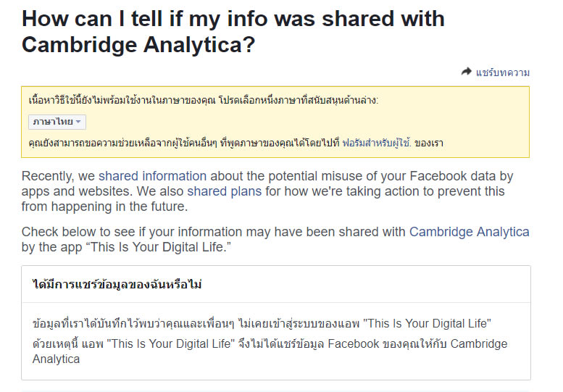Click the word "Analytica" ending the result text
The width and height of the screenshot is (563, 392).
pyautogui.click(x=57, y=359)
